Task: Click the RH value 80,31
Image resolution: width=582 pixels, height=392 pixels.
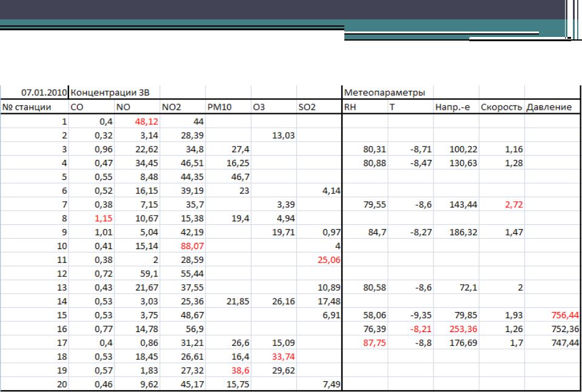Action: (375, 150)
